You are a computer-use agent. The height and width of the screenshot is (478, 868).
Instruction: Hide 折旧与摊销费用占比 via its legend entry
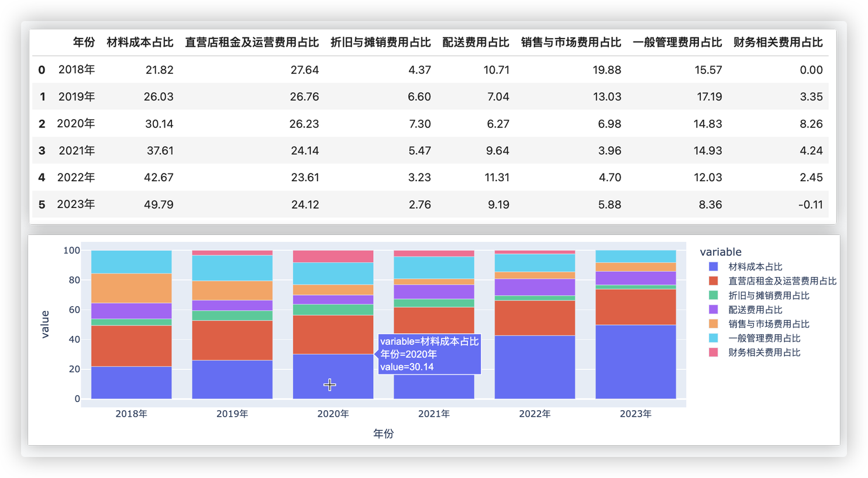click(768, 296)
